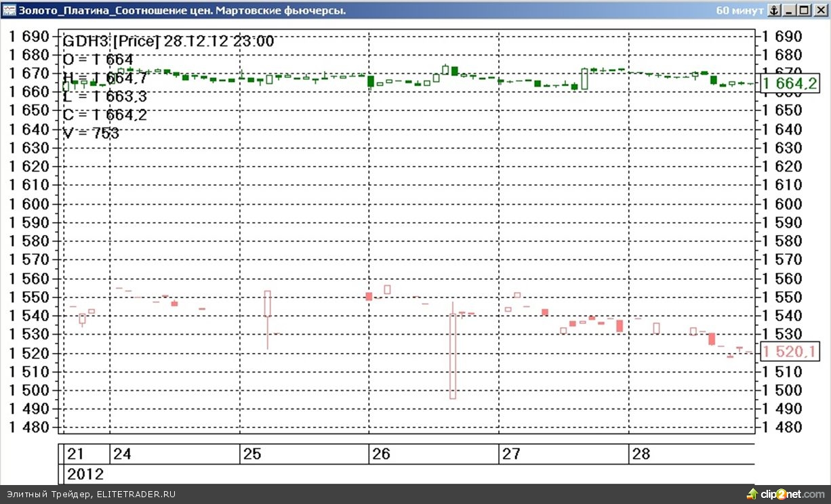Image resolution: width=831 pixels, height=504 pixels.
Task: Open the chart window system menu icon
Action: (x=9, y=10)
